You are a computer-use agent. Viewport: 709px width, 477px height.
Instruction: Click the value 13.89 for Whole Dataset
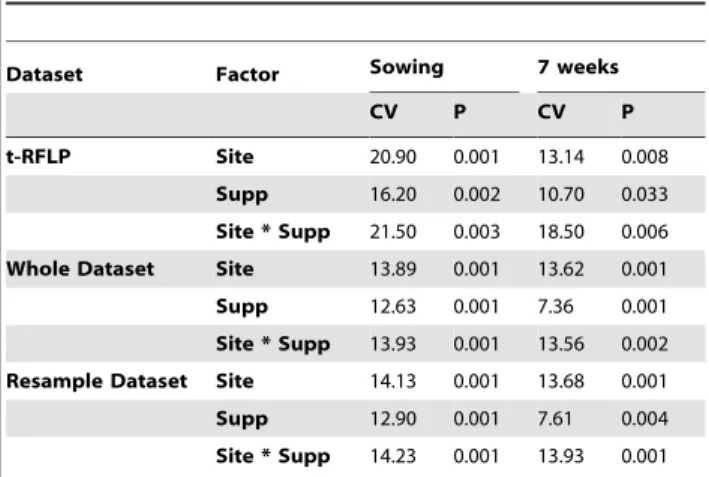[x=393, y=269]
